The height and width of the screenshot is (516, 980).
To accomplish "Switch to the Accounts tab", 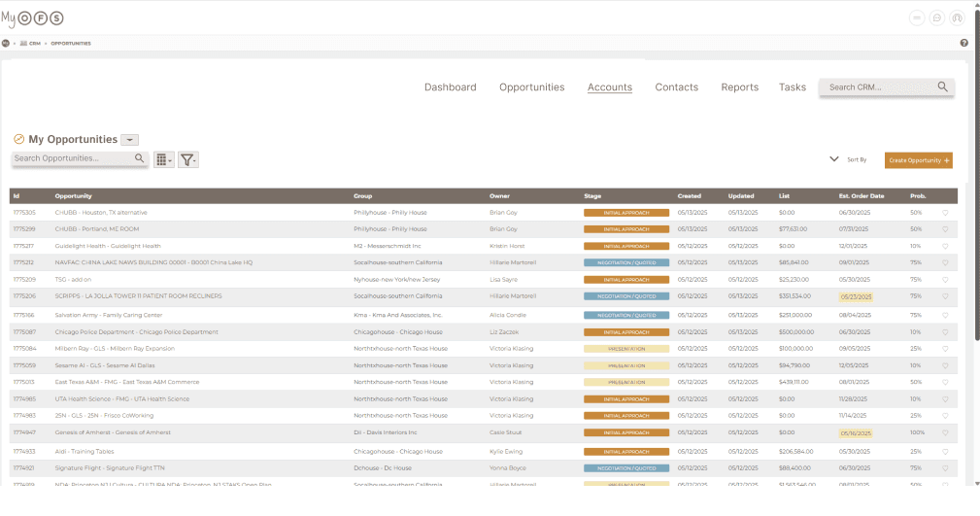I will pos(609,86).
